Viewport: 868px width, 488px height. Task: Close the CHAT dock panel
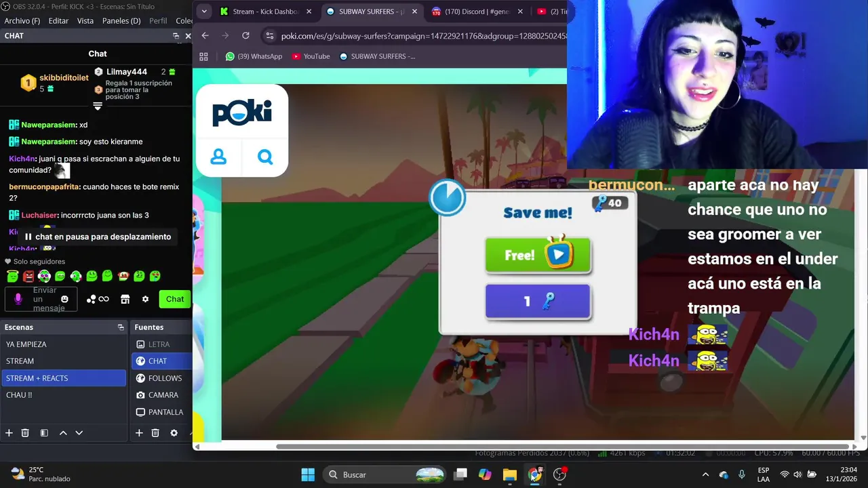[188, 36]
